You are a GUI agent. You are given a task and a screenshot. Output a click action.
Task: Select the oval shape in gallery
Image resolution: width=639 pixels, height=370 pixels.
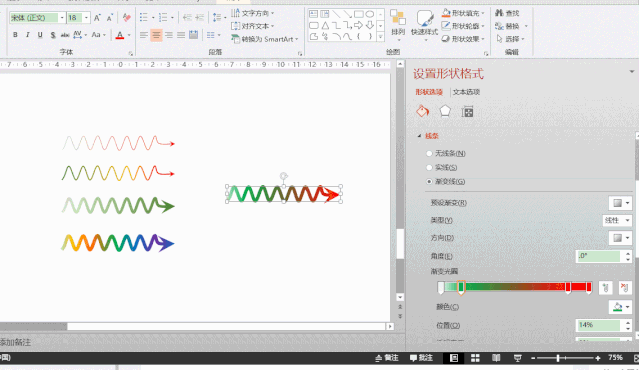370,14
